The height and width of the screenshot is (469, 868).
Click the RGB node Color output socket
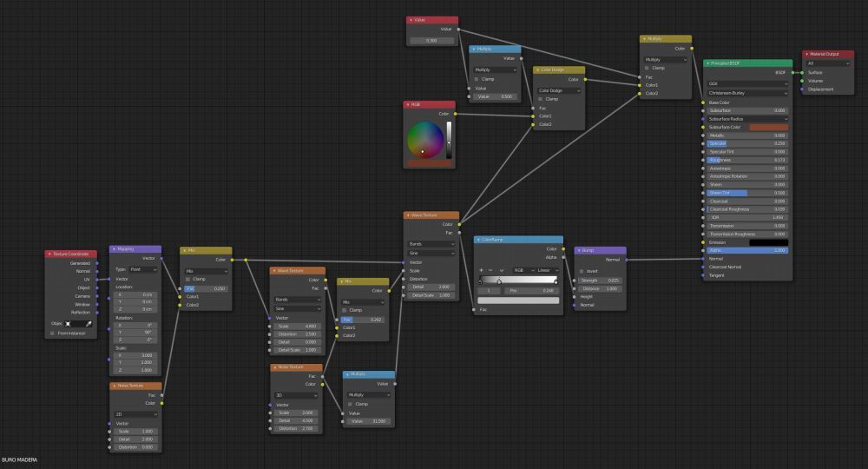455,114
